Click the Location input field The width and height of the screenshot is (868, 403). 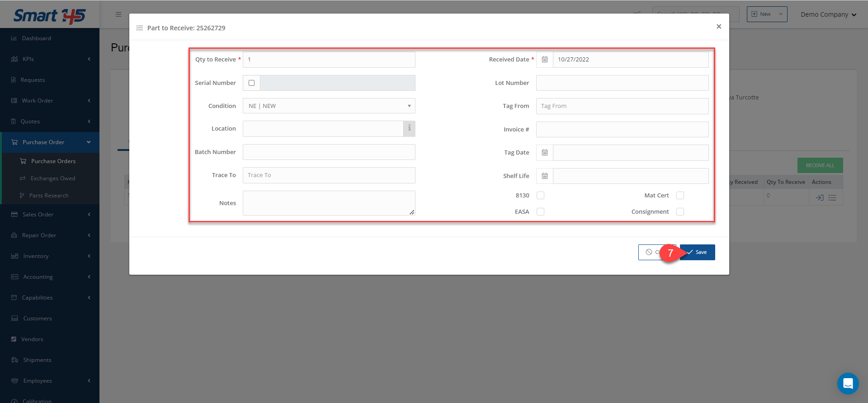click(323, 129)
